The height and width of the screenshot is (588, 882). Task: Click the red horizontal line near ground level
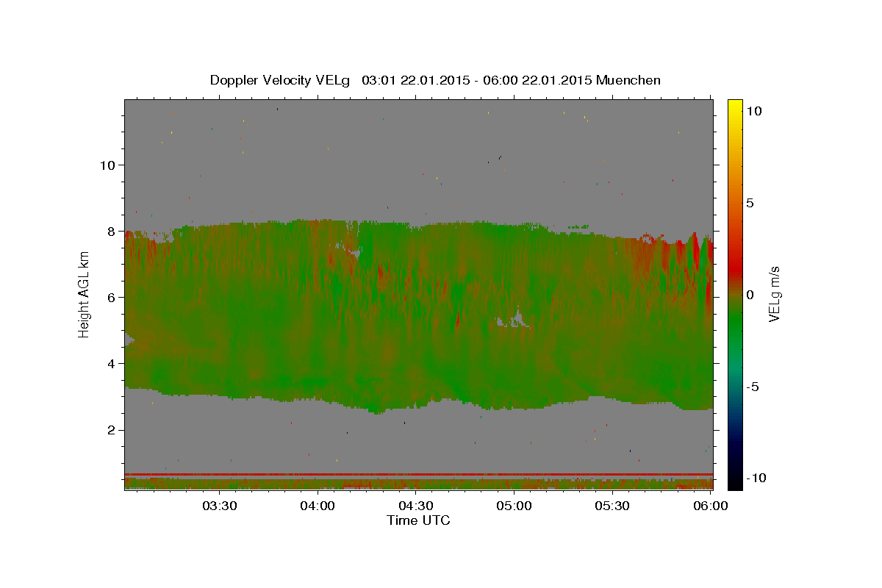(x=418, y=474)
